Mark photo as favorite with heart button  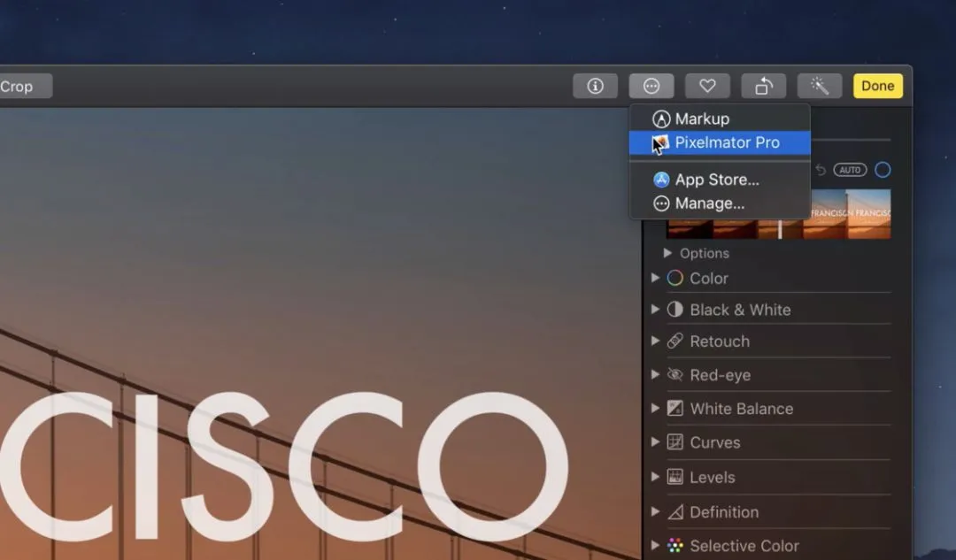707,86
